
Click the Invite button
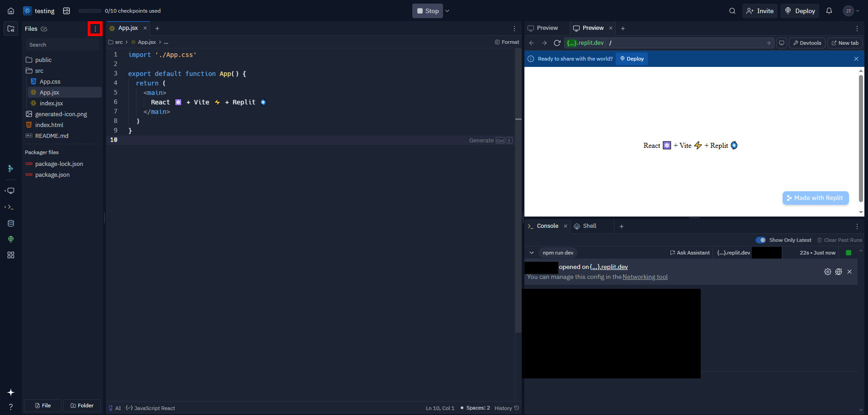(760, 11)
